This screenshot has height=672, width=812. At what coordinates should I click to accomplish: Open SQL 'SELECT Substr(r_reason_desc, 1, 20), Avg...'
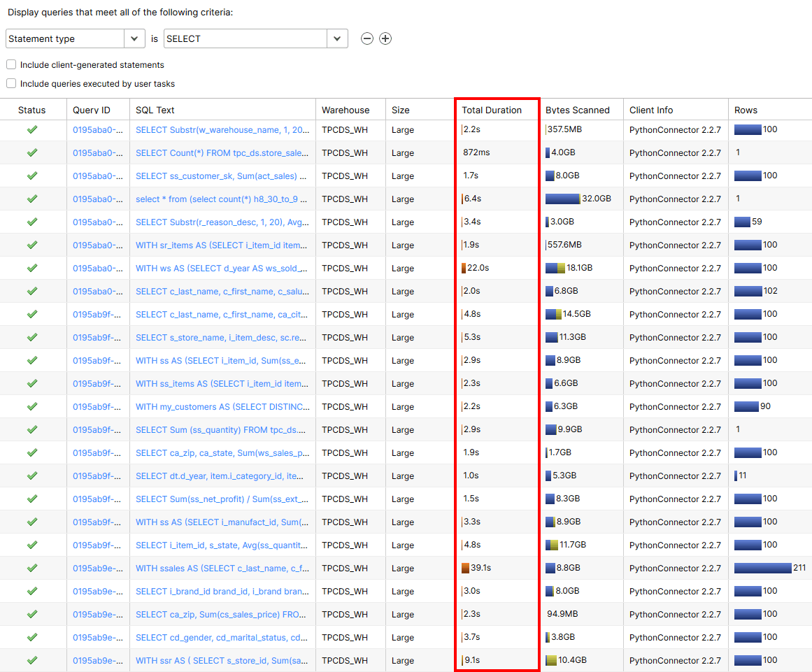tap(222, 222)
